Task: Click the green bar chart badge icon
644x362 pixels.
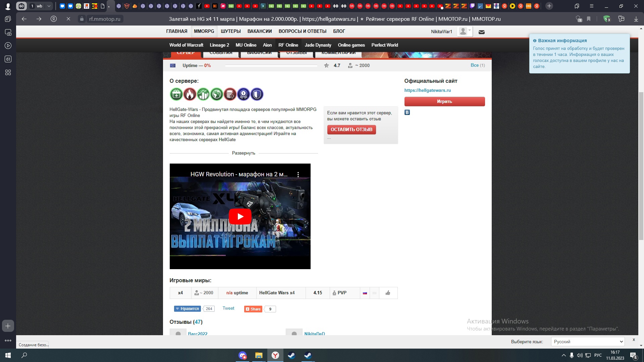Action: 203,95
